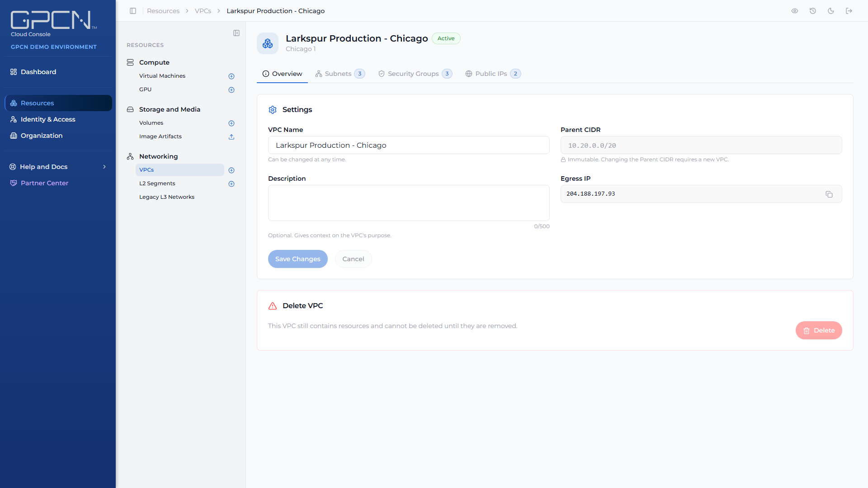Switch to the Security Groups tab
The height and width of the screenshot is (488, 868).
(x=415, y=74)
